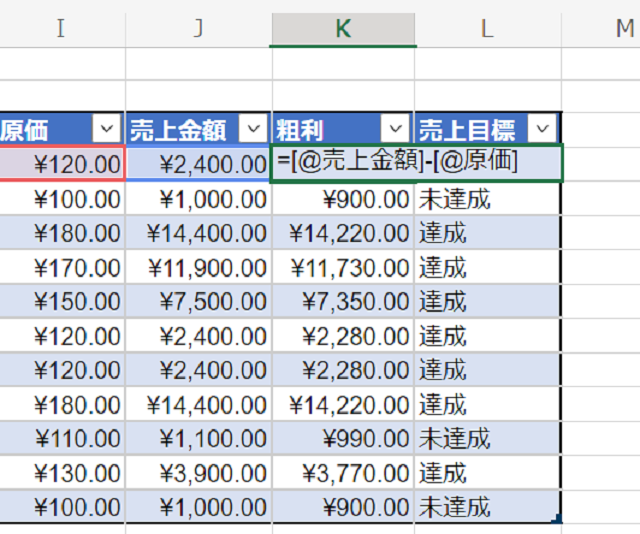
Task: Select column I header
Action: pos(62,29)
